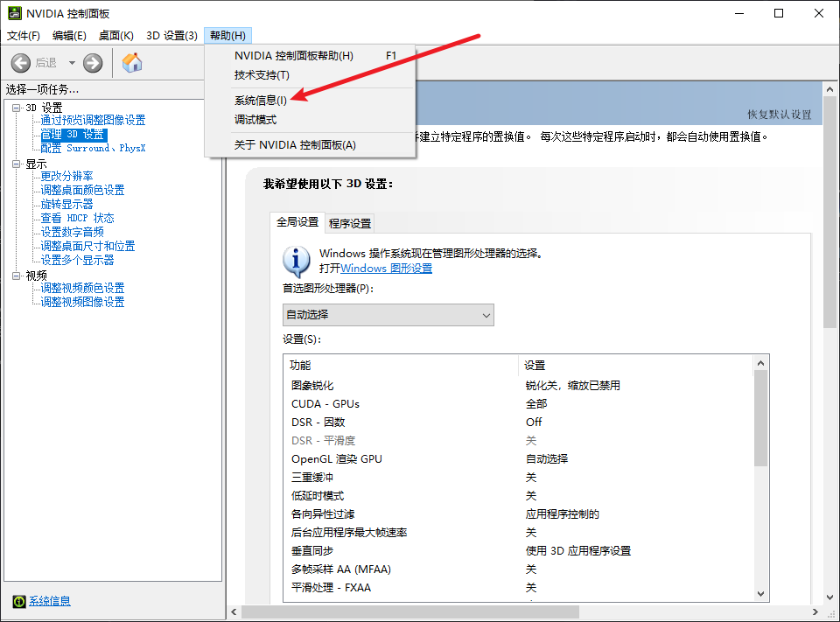
Task: Open 调整视频颜色设置 task
Action: (82, 288)
